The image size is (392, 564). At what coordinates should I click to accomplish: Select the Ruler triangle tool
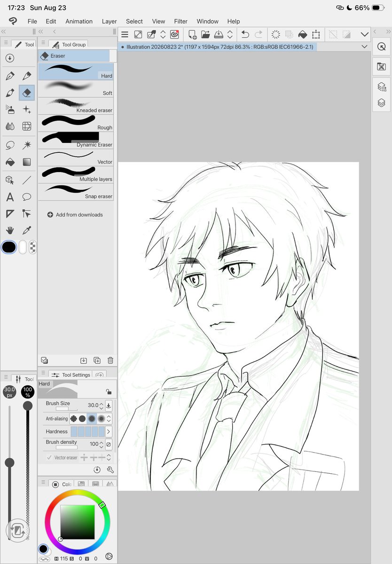(10, 214)
